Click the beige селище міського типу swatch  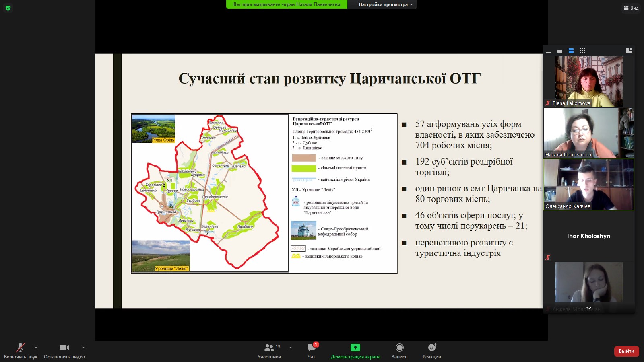point(304,158)
